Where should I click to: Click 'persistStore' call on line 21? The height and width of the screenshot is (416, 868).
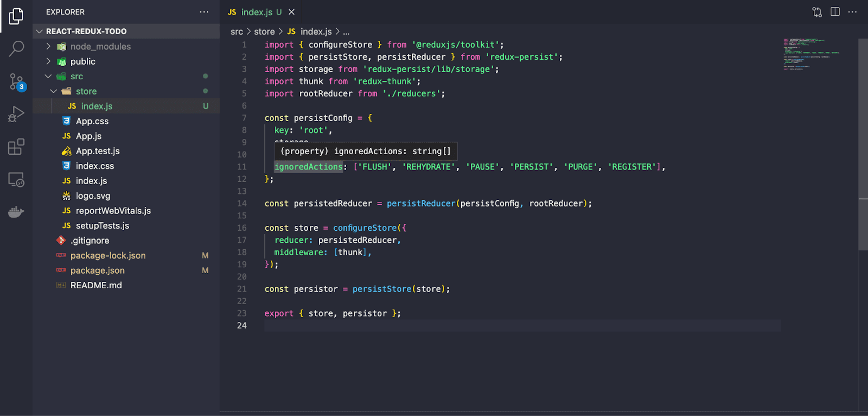[x=382, y=289]
